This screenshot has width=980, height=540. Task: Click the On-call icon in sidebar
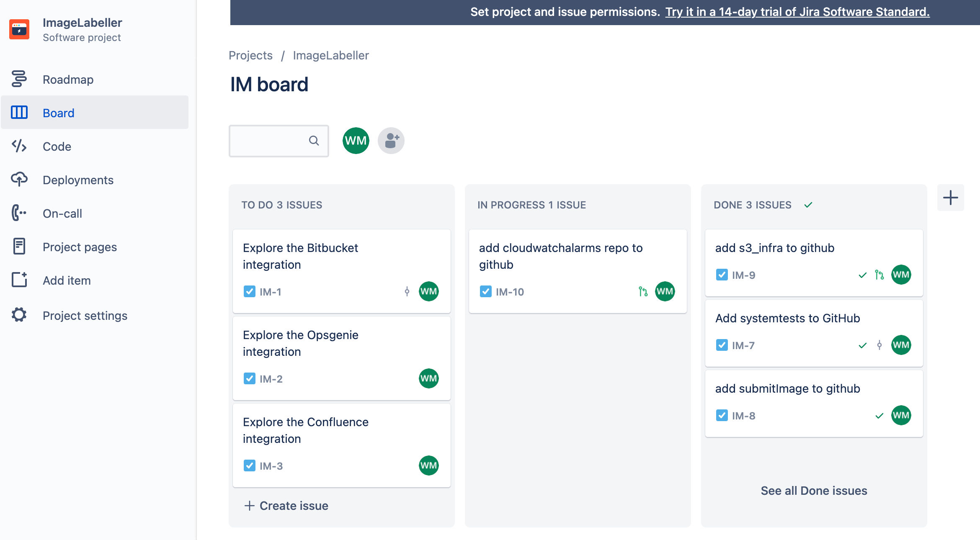[x=19, y=213]
